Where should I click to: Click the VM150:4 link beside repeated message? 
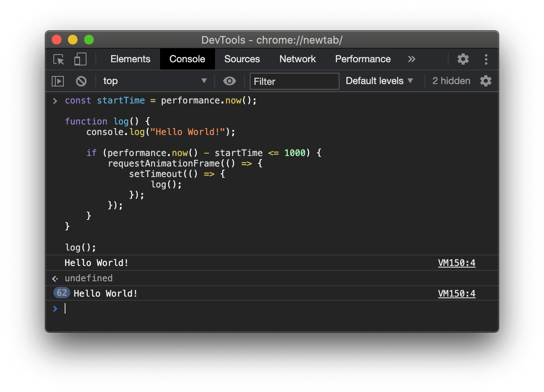click(x=456, y=294)
